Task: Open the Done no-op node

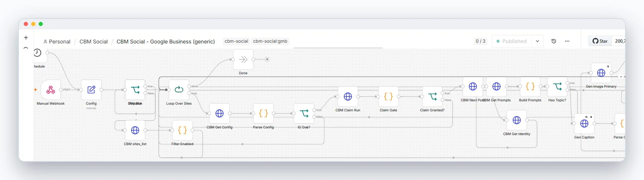Action: pos(243,59)
